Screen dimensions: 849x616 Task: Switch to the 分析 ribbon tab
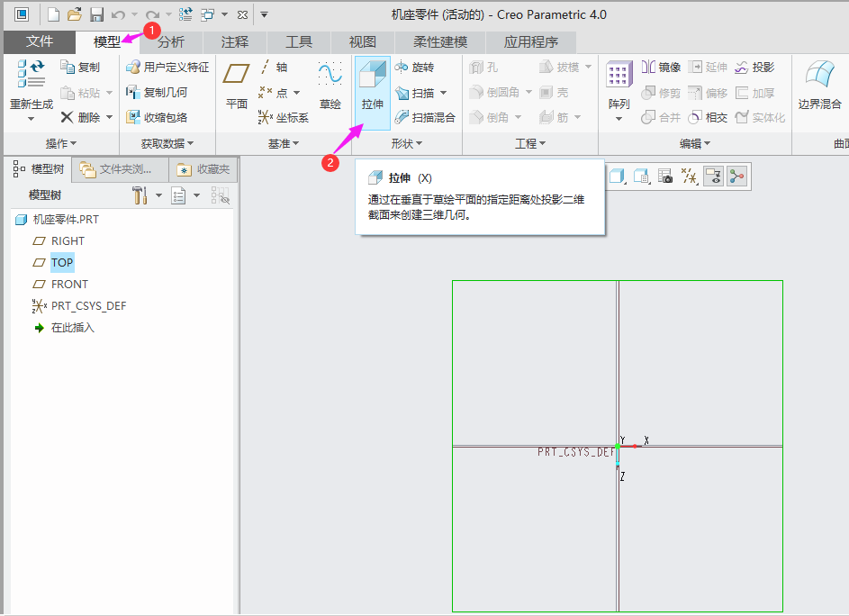(x=170, y=41)
